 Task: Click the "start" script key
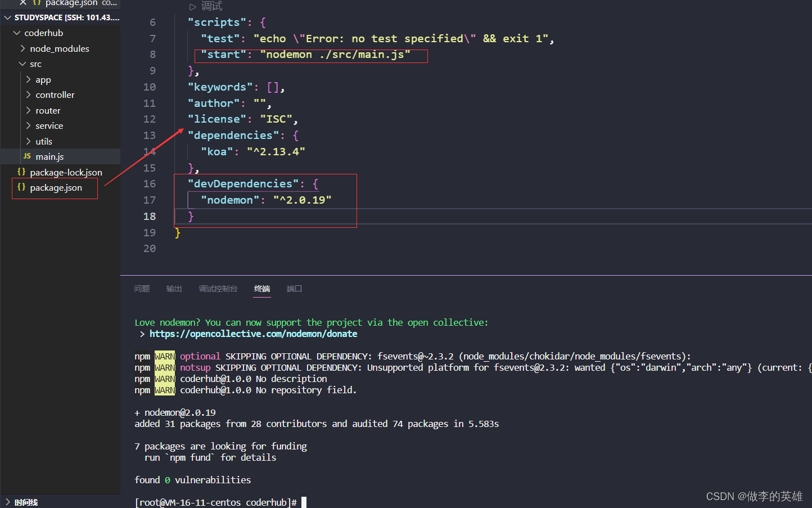(x=224, y=55)
